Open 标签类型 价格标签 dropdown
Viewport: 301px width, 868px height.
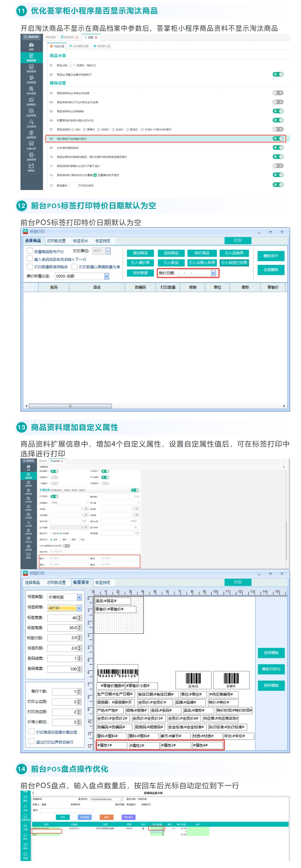tap(79, 598)
